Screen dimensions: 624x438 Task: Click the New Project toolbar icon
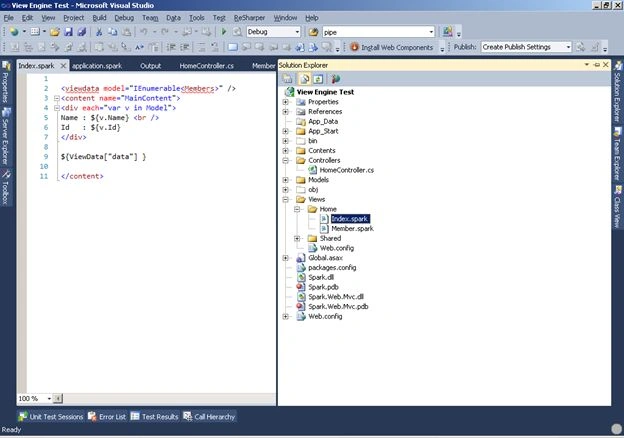point(14,32)
